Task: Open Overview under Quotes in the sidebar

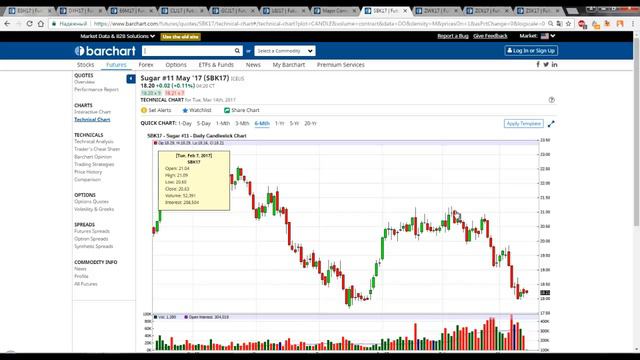Action: [x=84, y=82]
